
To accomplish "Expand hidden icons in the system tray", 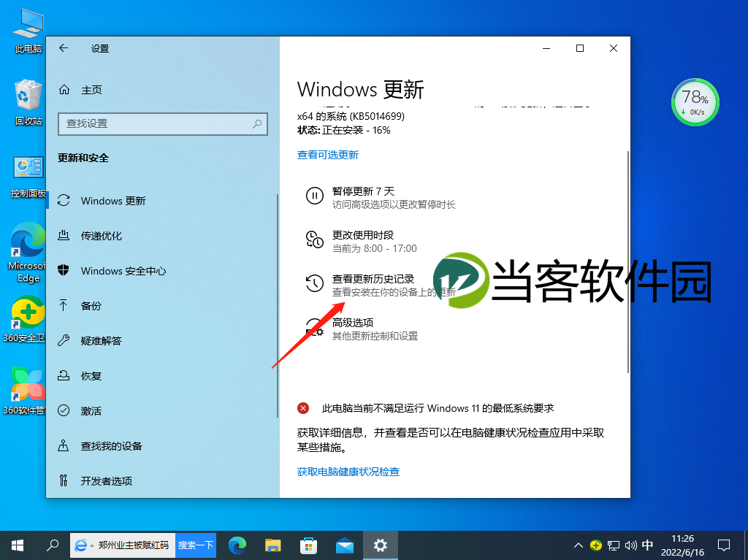I will (577, 545).
